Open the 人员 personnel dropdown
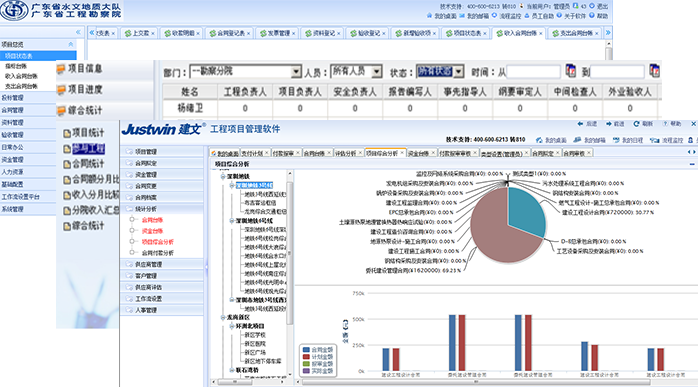 coord(377,72)
